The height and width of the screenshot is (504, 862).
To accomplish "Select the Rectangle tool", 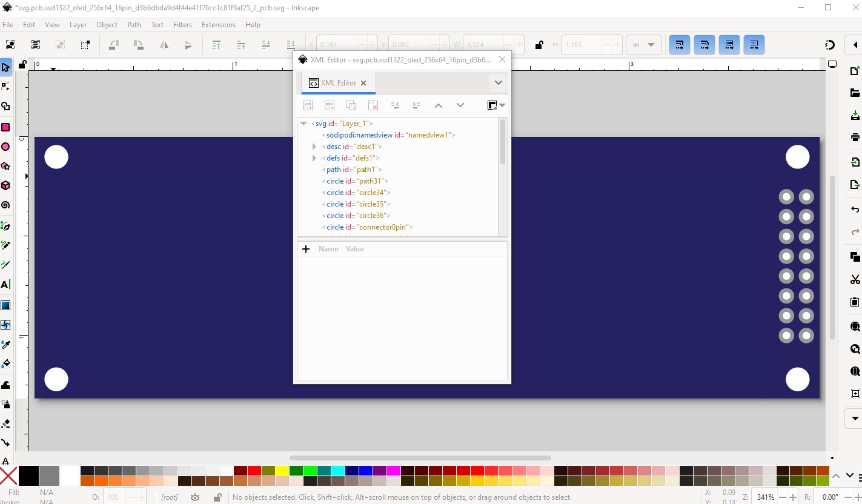I will pyautogui.click(x=5, y=127).
